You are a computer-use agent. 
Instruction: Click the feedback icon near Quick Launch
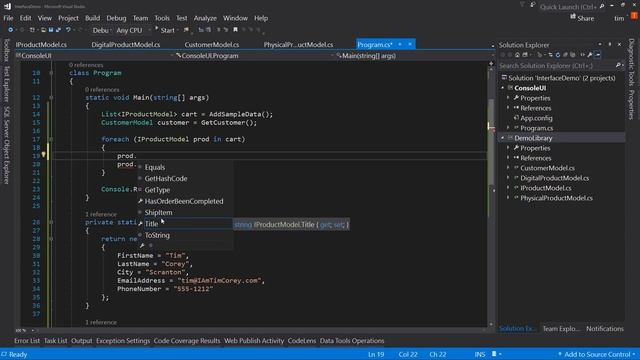(533, 5)
